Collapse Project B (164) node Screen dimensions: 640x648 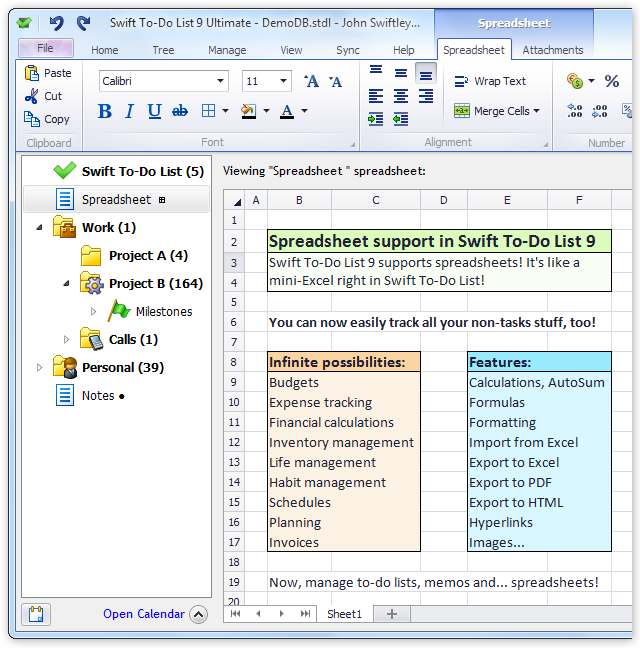(x=66, y=284)
